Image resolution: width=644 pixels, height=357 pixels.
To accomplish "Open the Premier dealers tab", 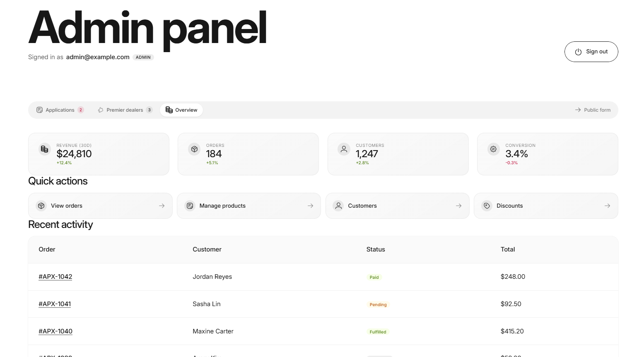I will pos(125,110).
